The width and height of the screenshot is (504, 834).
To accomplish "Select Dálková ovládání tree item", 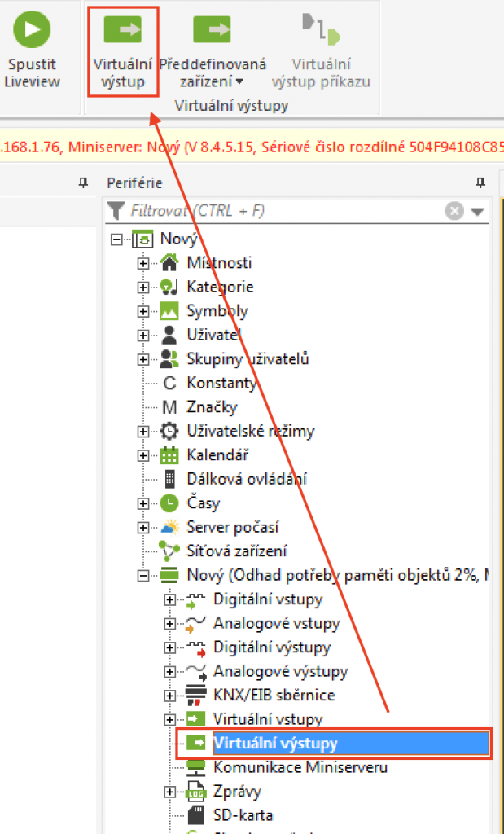I will click(x=246, y=479).
